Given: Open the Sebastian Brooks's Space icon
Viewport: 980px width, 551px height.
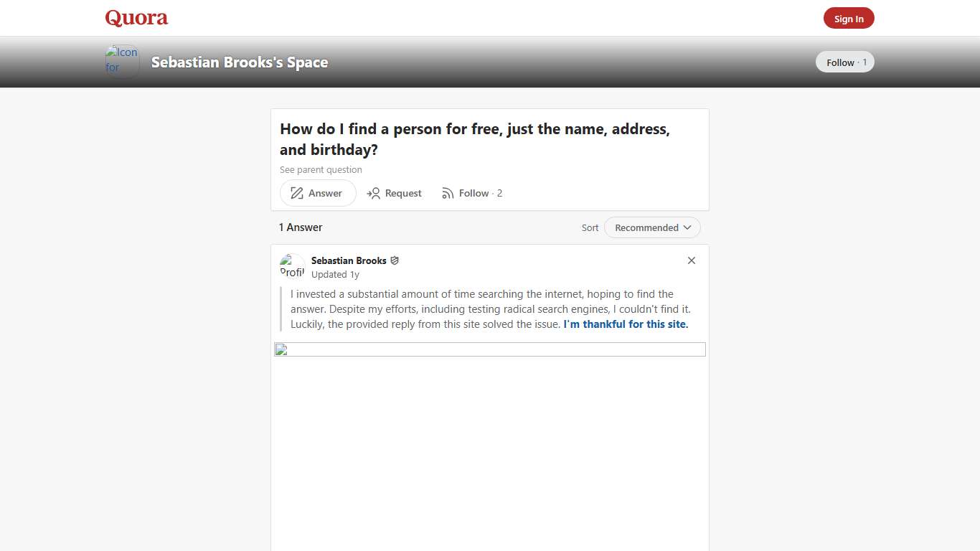Looking at the screenshot, I should pyautogui.click(x=121, y=61).
